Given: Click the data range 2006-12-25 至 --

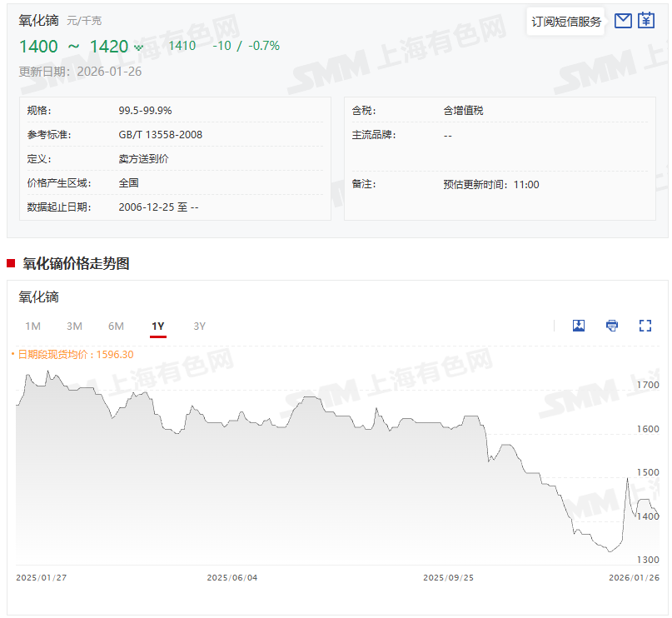Looking at the screenshot, I should (x=158, y=207).
